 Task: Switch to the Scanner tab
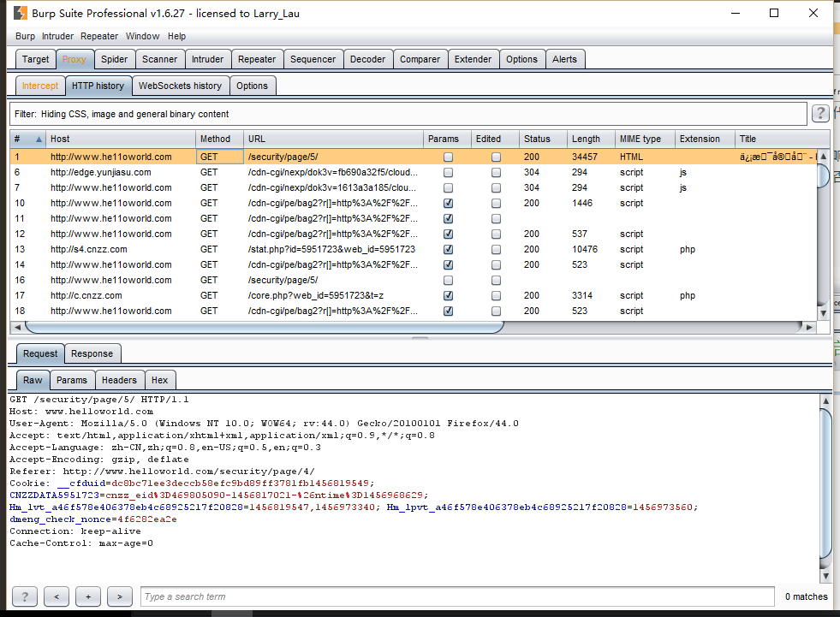coord(159,59)
